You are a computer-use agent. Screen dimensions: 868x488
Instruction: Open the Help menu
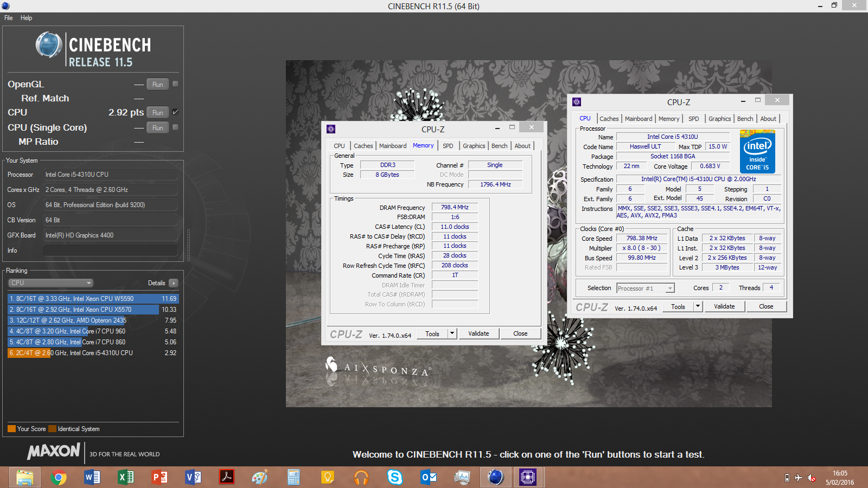pos(27,18)
